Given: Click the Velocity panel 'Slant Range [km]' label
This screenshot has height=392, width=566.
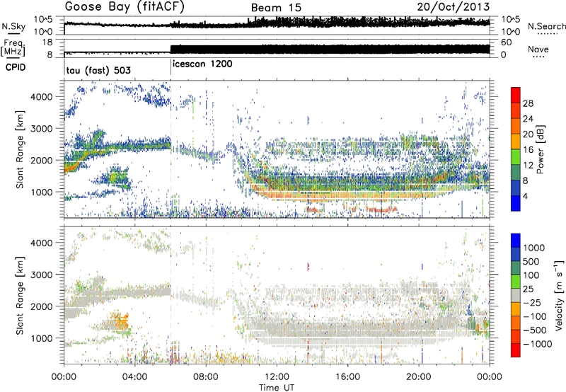Looking at the screenshot, I should (x=20, y=296).
